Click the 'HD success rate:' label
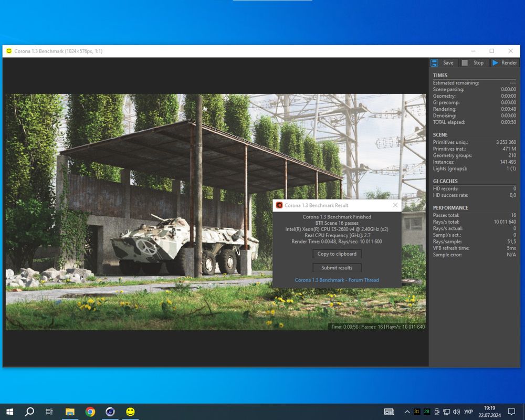The width and height of the screenshot is (525, 420). coord(450,195)
